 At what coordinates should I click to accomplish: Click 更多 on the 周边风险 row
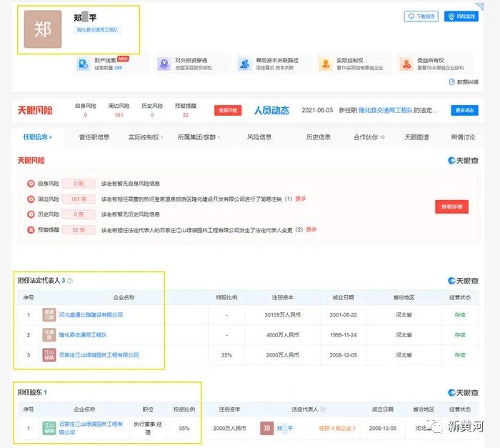tap(301, 199)
